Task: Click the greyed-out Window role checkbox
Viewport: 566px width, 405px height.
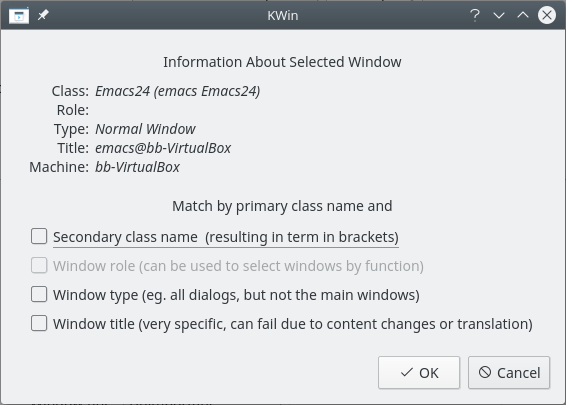Action: tap(39, 265)
